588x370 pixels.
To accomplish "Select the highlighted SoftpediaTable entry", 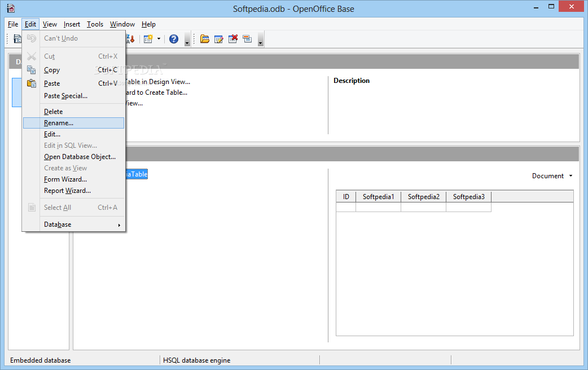I will pos(137,174).
